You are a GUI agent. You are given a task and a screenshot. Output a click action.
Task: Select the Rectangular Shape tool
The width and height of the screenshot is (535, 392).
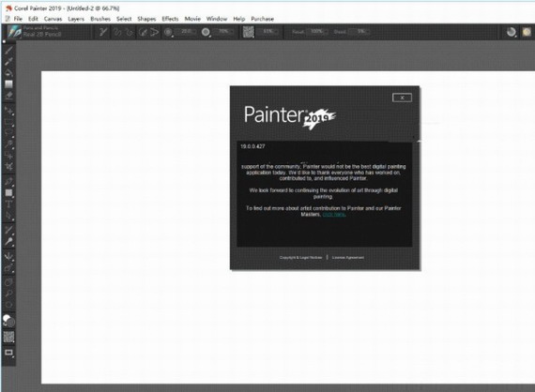click(8, 193)
